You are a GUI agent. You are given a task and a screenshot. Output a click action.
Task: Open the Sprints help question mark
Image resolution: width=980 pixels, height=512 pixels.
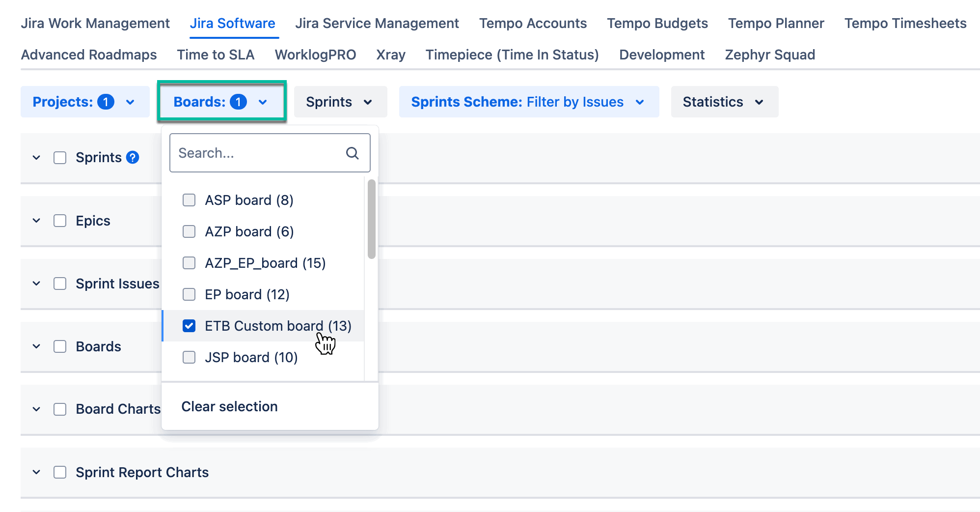point(133,157)
